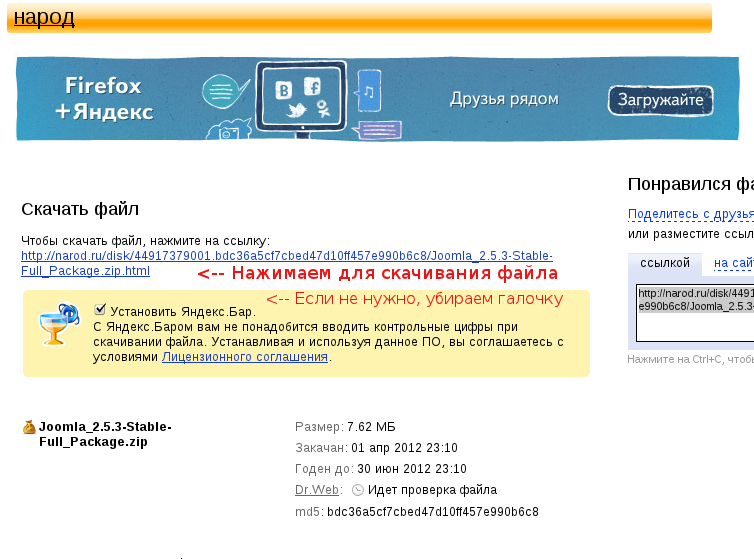Click the banner monitor with social icons

(x=301, y=98)
